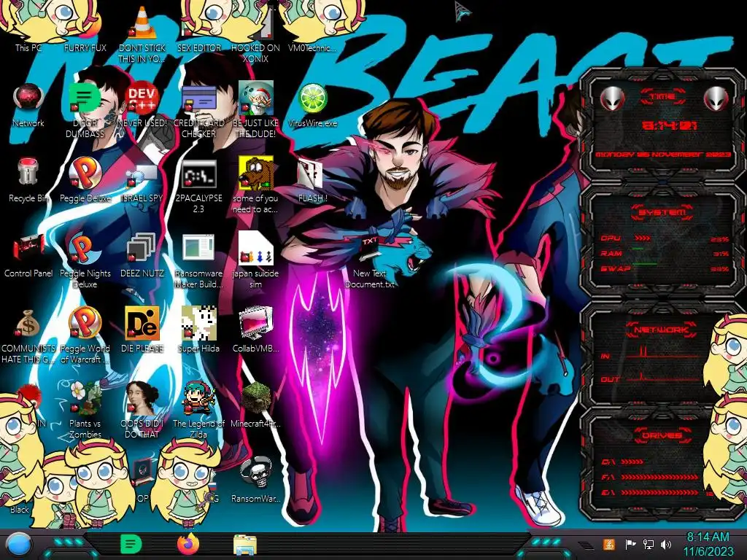The width and height of the screenshot is (747, 560).
Task: Launch the Dev-C++ NEVER USED! shortcut
Action: pyautogui.click(x=142, y=105)
